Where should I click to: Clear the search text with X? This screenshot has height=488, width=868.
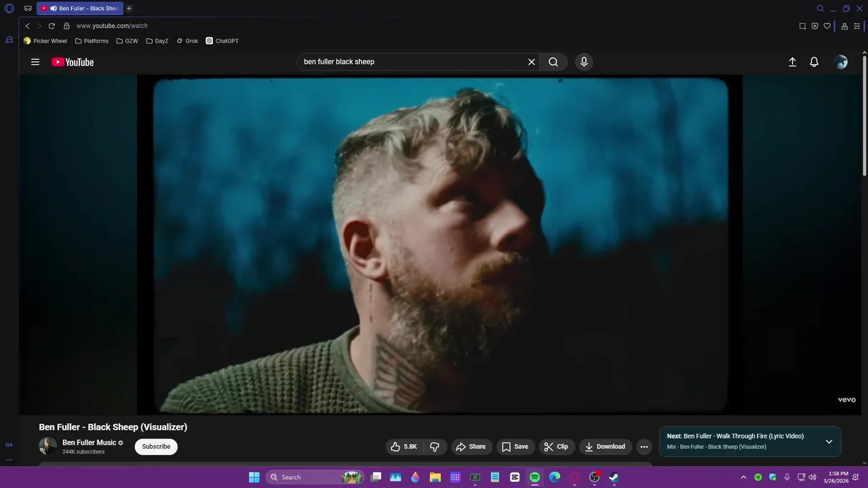click(x=532, y=62)
